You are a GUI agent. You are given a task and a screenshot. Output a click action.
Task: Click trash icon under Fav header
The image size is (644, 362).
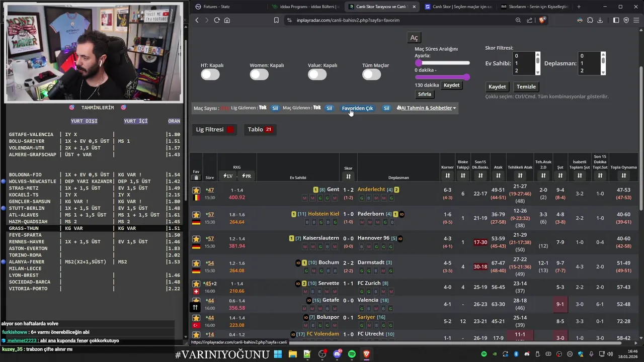coord(196,177)
